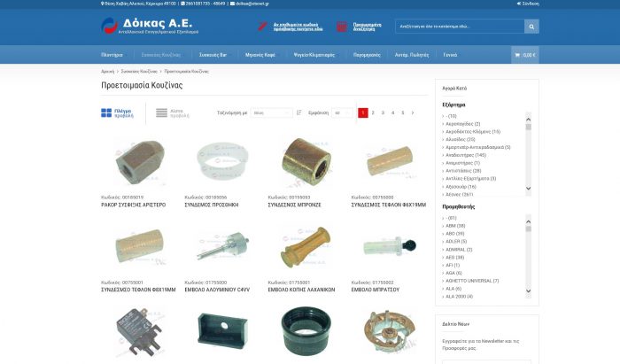Open the Ταξινόμηση με sort dropdown
The width and height of the screenshot is (620, 364).
271,112
